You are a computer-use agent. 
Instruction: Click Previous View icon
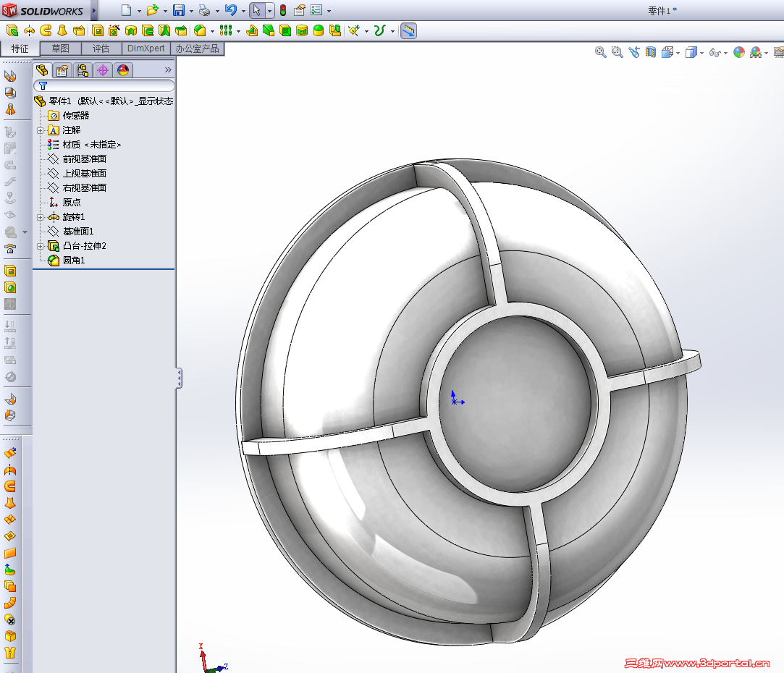(634, 52)
